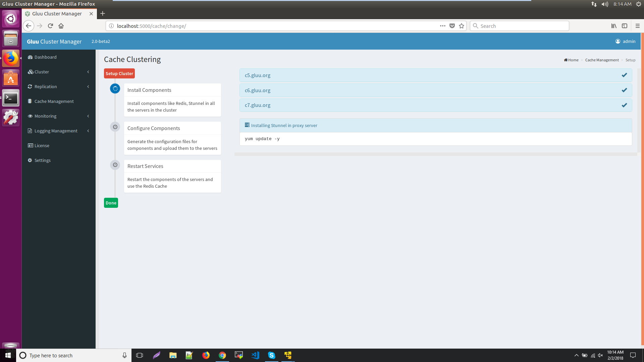Open Cache Management breadcrumb link
Screen dimensions: 644x362
coord(602,60)
